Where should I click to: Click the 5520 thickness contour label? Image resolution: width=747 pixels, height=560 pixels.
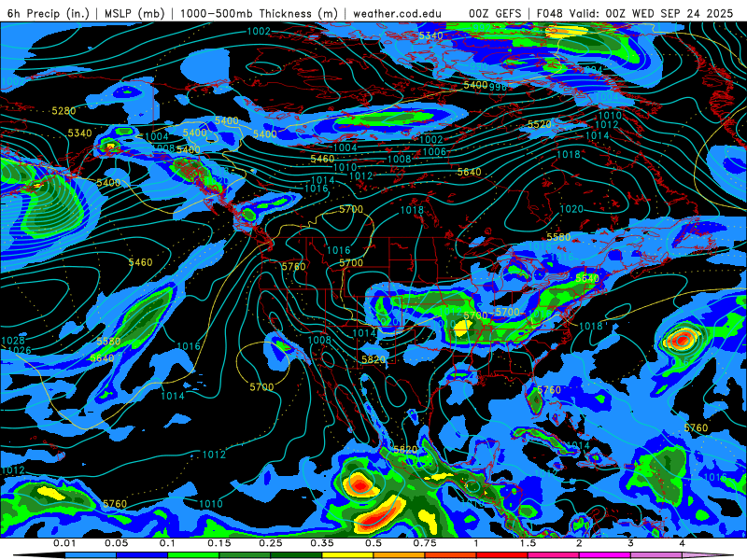click(540, 125)
